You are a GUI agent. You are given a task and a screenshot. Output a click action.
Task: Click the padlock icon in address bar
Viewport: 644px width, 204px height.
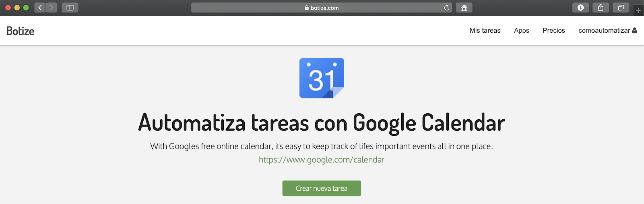307,8
